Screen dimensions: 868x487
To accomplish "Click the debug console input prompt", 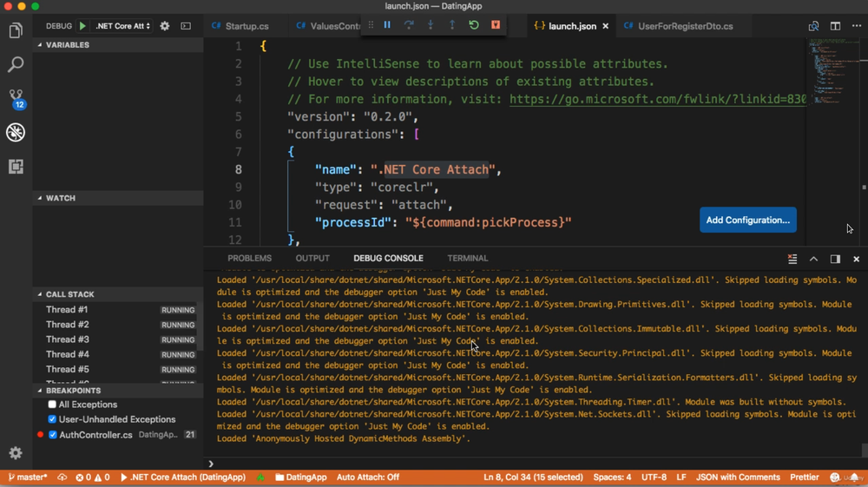I will [x=536, y=464].
